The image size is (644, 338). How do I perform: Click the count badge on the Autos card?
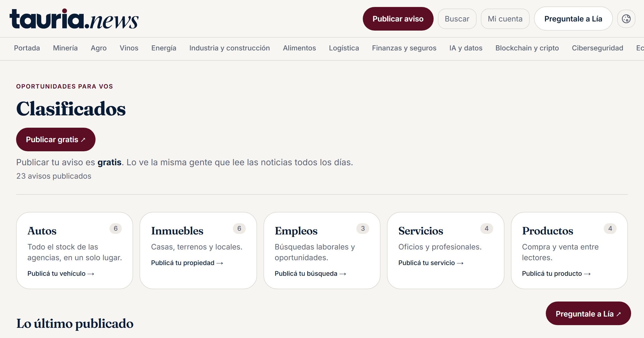[x=116, y=229]
